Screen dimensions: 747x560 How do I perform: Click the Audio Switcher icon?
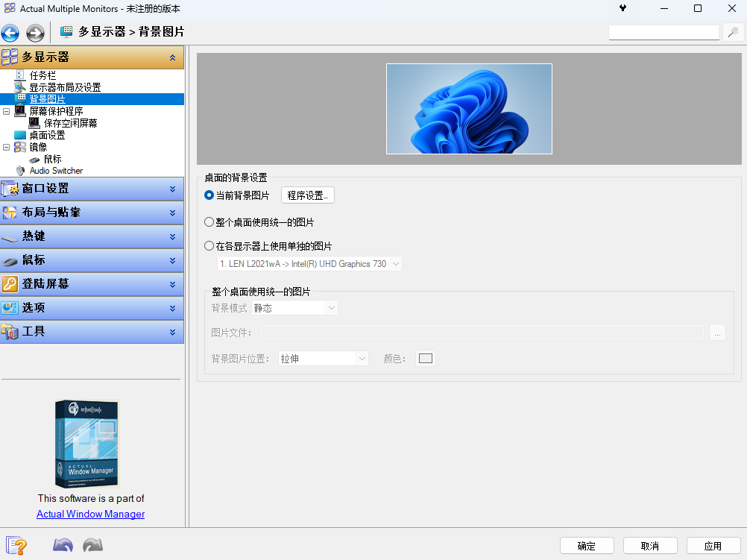tap(20, 171)
